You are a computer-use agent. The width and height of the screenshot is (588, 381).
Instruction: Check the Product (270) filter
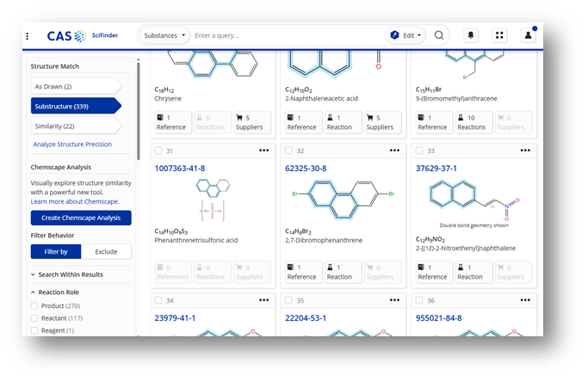click(34, 306)
